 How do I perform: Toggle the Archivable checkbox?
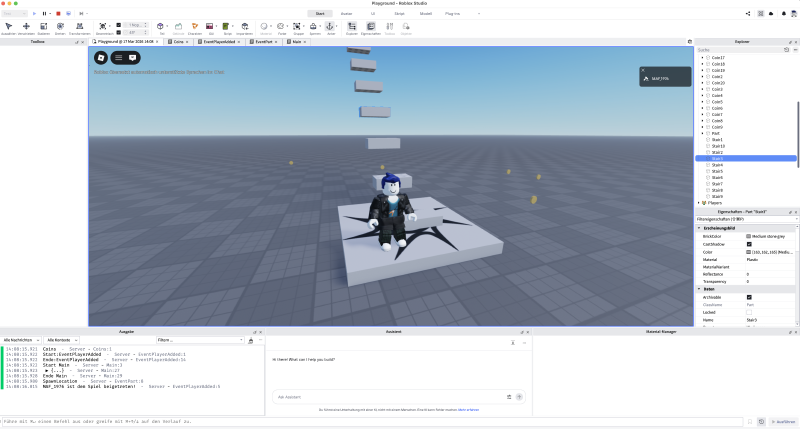point(749,297)
